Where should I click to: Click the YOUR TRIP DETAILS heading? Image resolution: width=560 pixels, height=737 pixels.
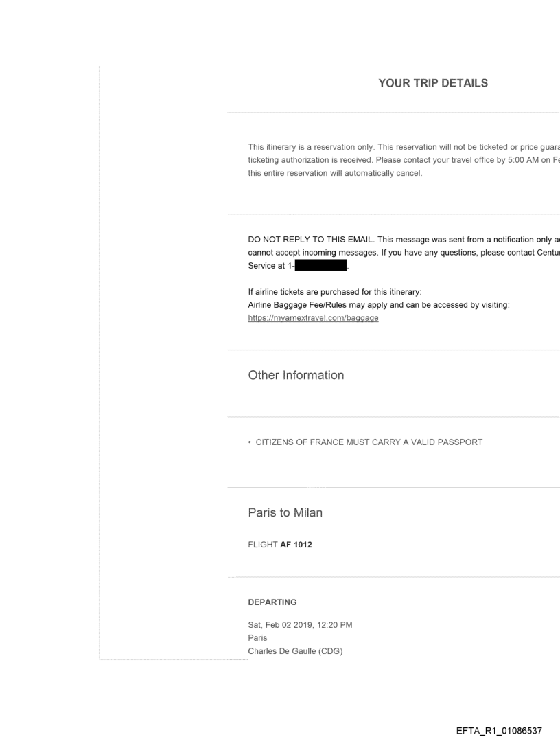[433, 83]
